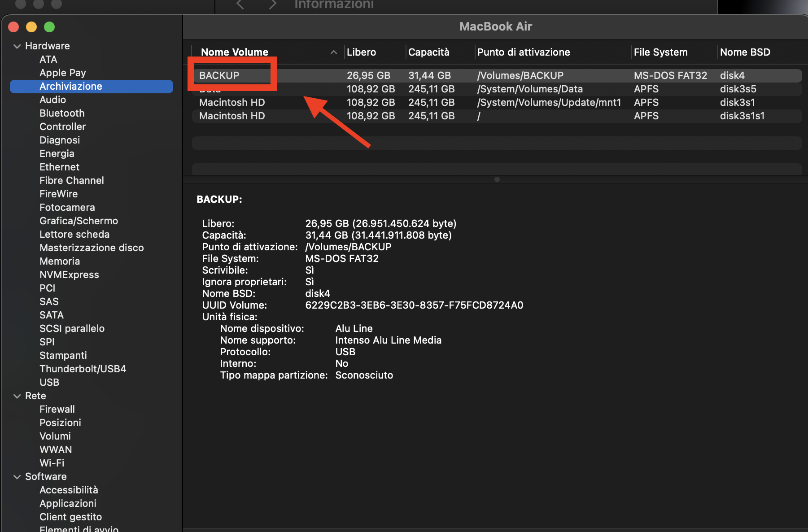
Task: Sort by the Libero column header
Action: 361,52
